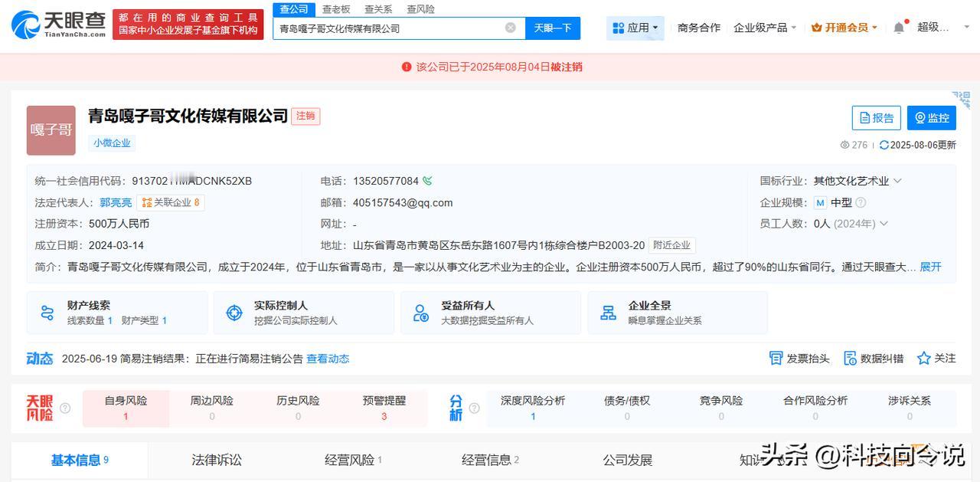Click the email 405157543@qq.com
Screen dimensions: 980x482
coord(403,202)
